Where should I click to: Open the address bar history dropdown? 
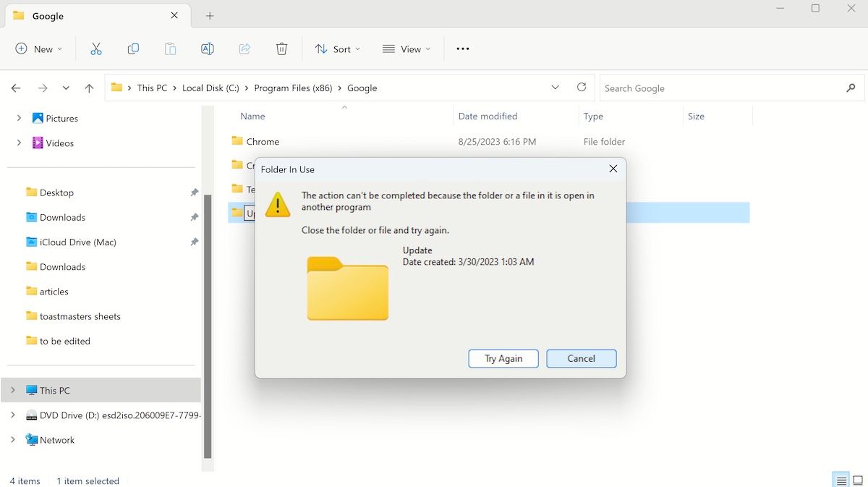555,87
